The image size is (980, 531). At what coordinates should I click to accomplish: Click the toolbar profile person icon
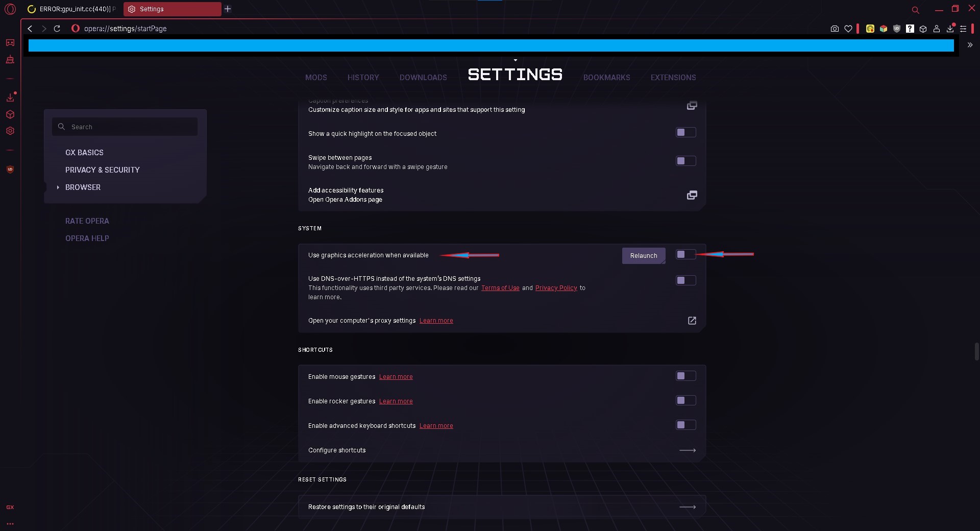click(937, 29)
